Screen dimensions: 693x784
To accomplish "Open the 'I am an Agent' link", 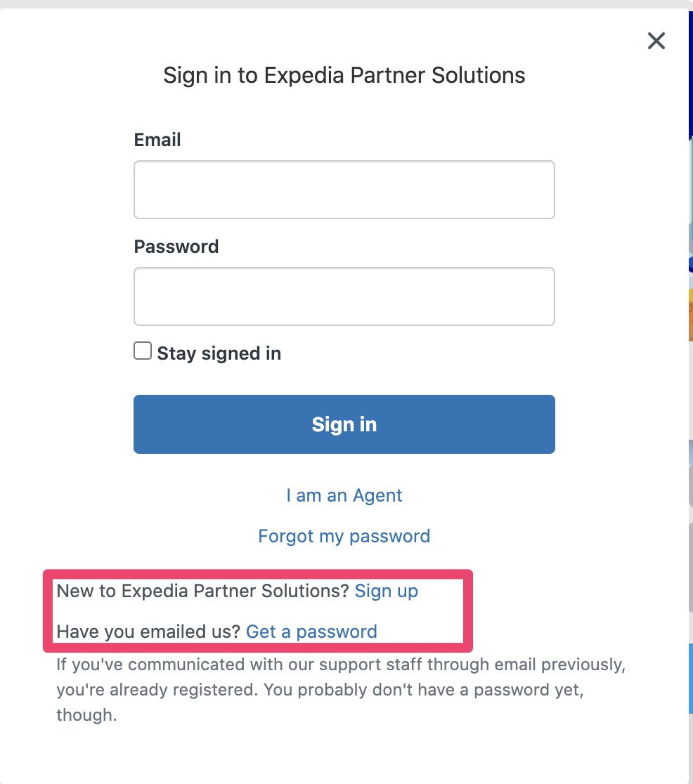I will 344,495.
